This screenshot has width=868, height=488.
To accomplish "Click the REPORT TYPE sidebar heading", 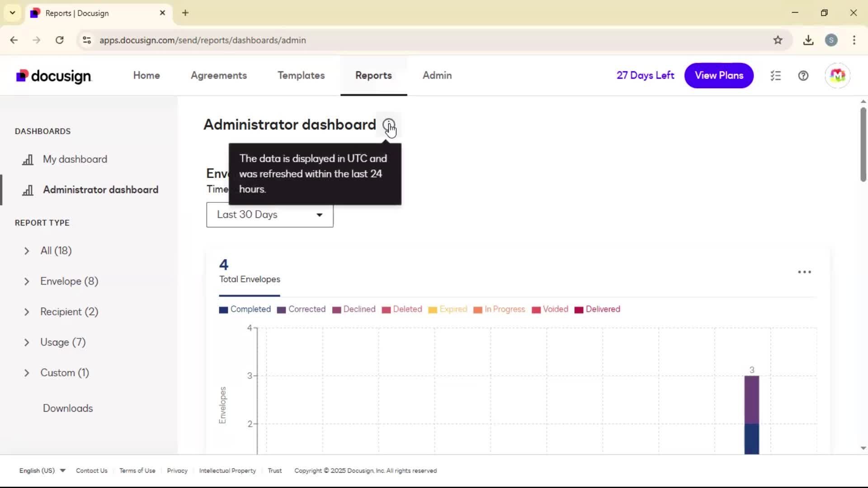I will (42, 223).
